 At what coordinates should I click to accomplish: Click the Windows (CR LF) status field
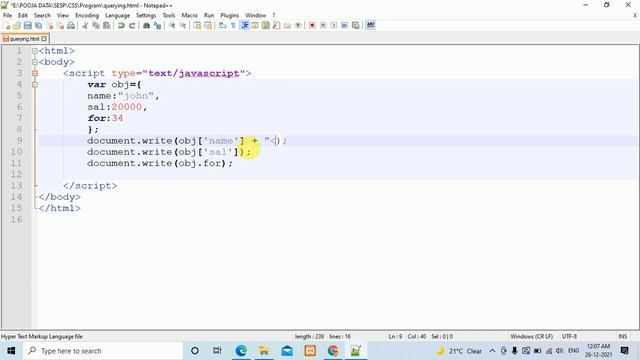point(531,336)
